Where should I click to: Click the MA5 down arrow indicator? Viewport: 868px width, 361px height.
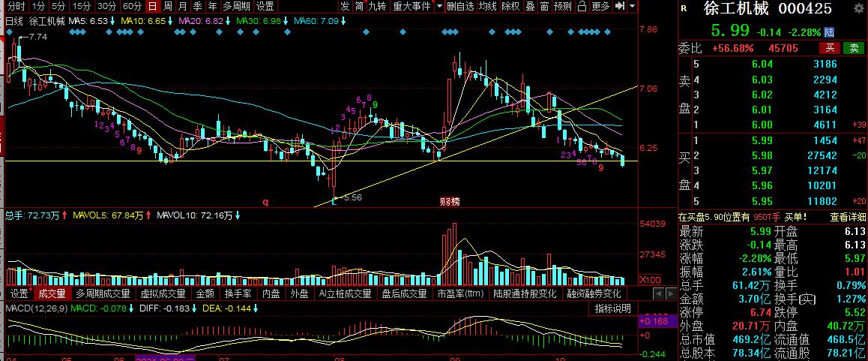pyautogui.click(x=112, y=21)
